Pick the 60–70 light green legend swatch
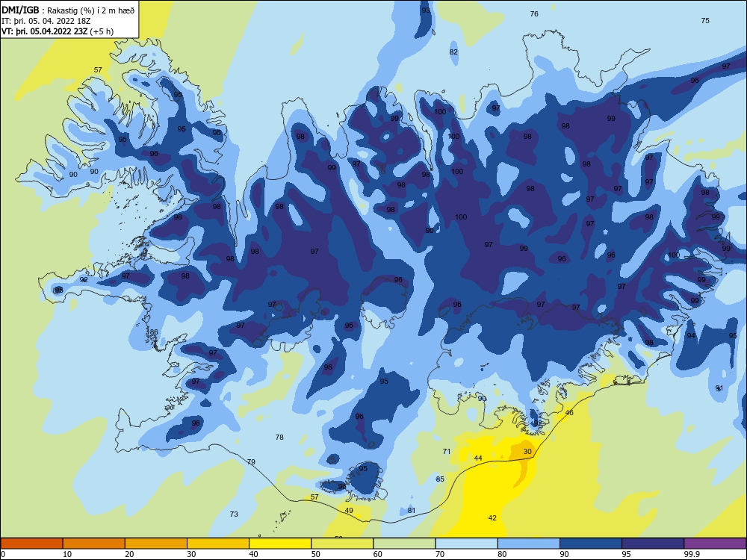Screen dimensions: 747x560 pos(404,544)
